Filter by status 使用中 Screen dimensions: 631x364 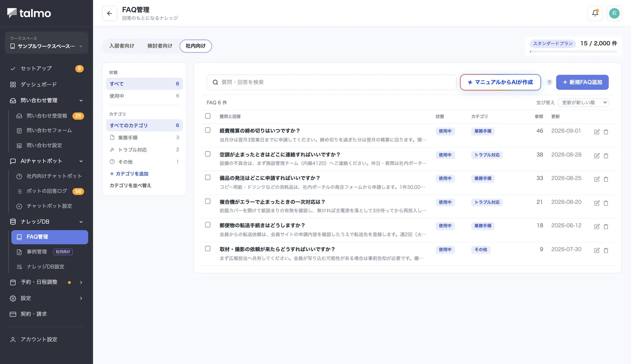144,96
